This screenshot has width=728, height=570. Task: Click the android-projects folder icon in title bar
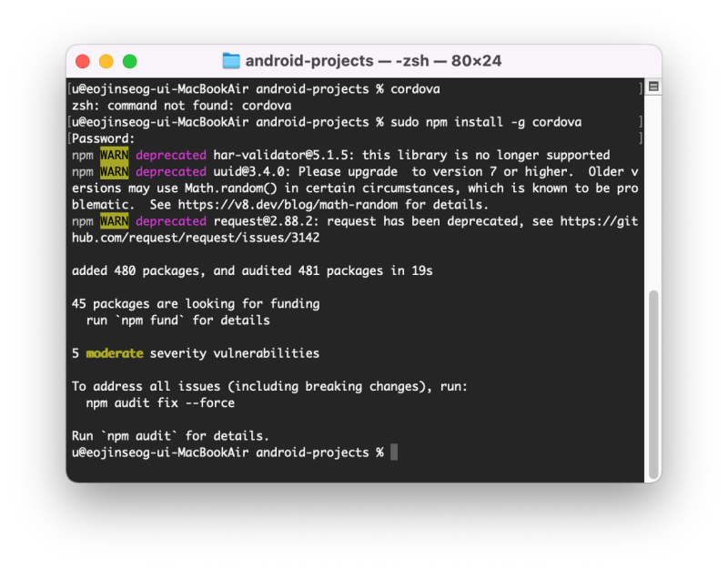click(231, 61)
